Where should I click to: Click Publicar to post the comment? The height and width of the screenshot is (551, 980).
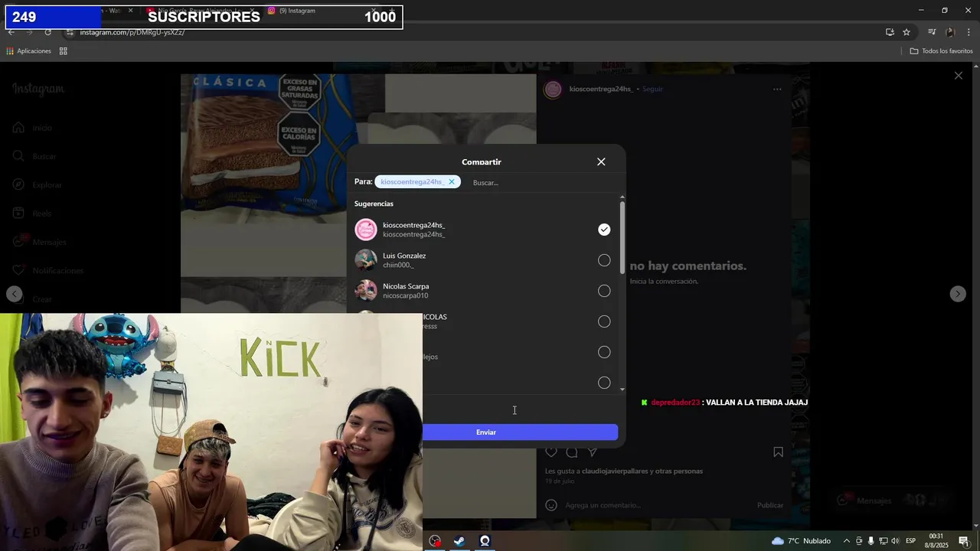pyautogui.click(x=770, y=505)
